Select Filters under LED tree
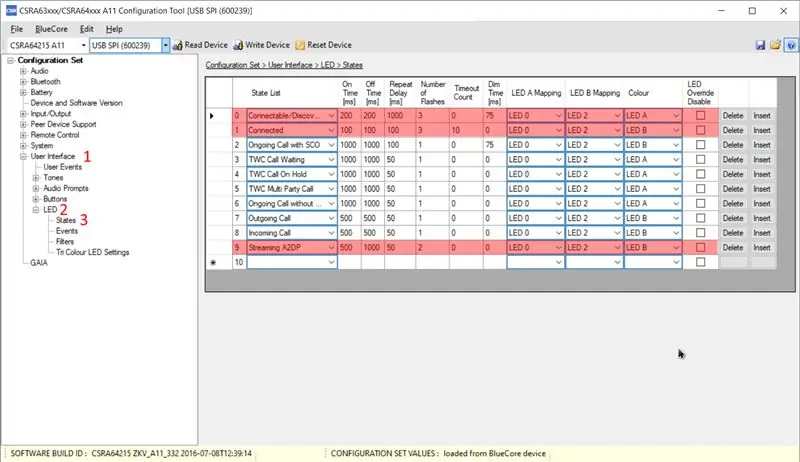The width and height of the screenshot is (800, 462). (x=65, y=242)
